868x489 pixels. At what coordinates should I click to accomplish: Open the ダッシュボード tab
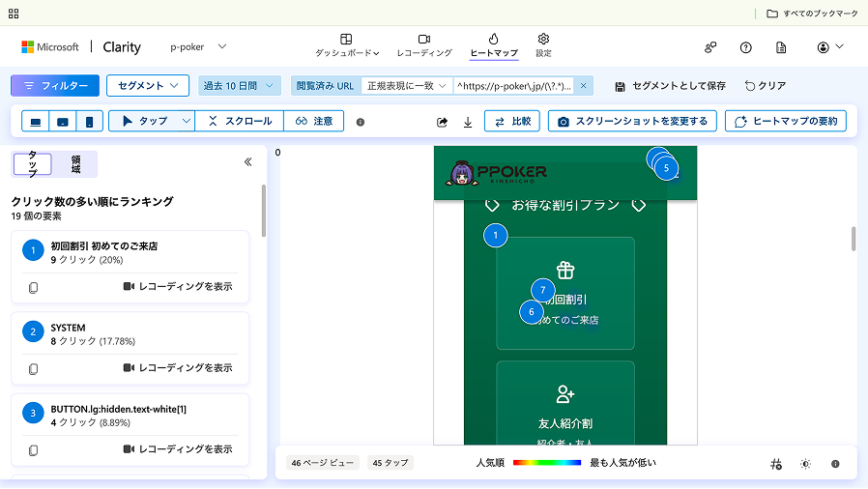(347, 45)
